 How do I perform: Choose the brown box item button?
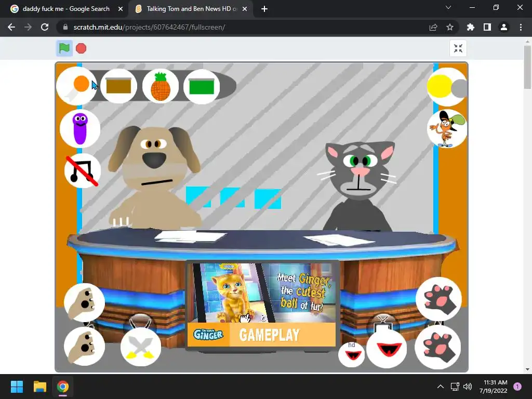pyautogui.click(x=118, y=86)
